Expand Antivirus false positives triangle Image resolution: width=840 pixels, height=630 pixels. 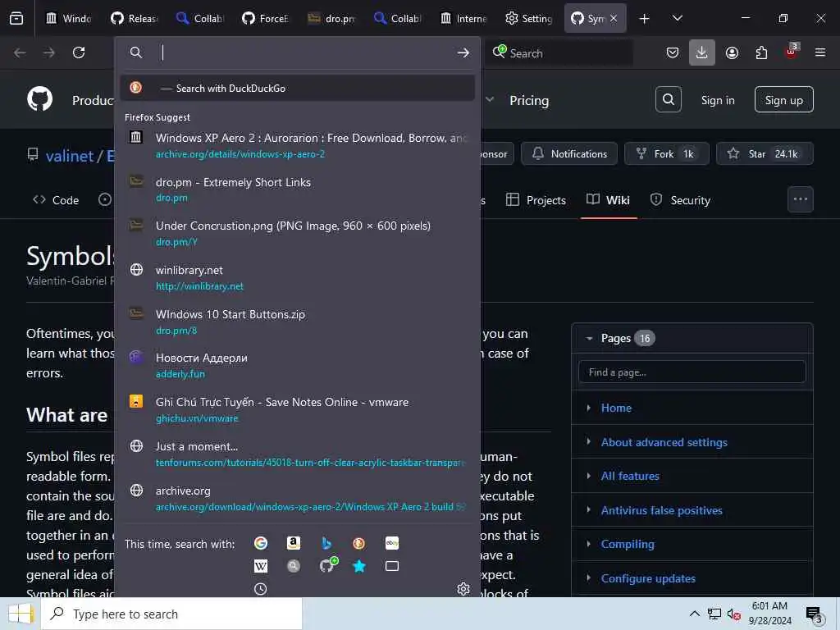click(589, 509)
